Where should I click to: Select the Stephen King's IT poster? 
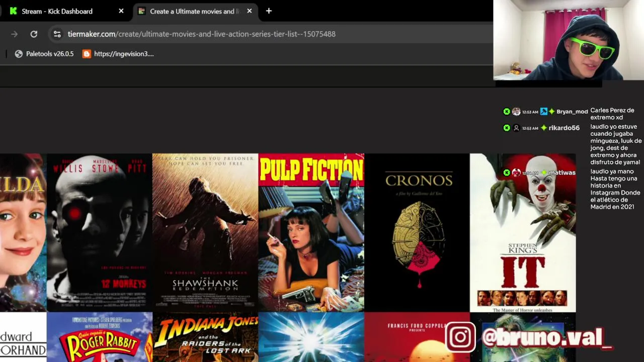[x=523, y=233]
